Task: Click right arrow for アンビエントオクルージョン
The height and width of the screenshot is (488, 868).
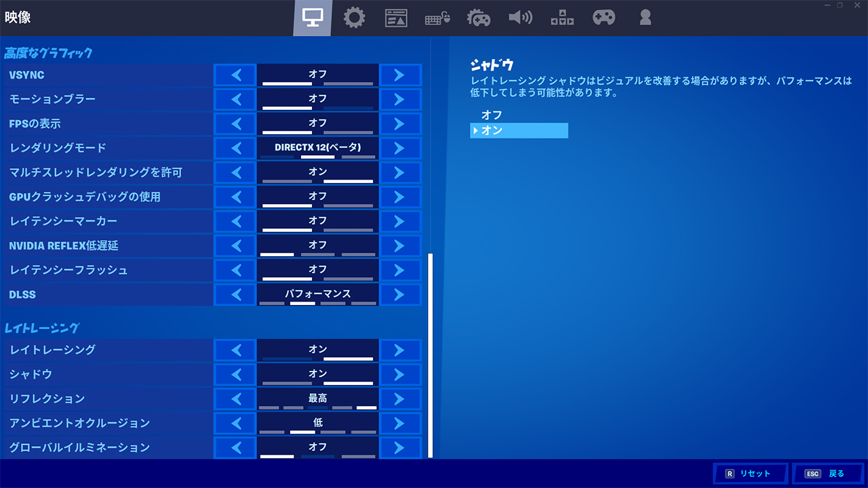Action: coord(400,423)
